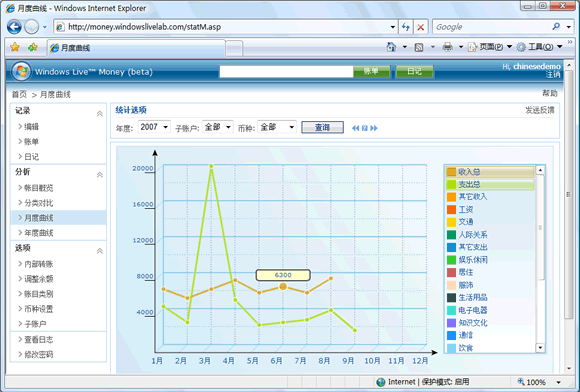The height and width of the screenshot is (392, 580).
Task: Click the Windows Live Money logo
Action: coord(21,71)
